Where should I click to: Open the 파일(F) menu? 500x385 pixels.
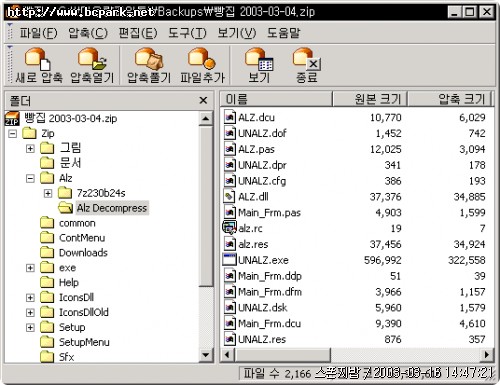tap(38, 33)
